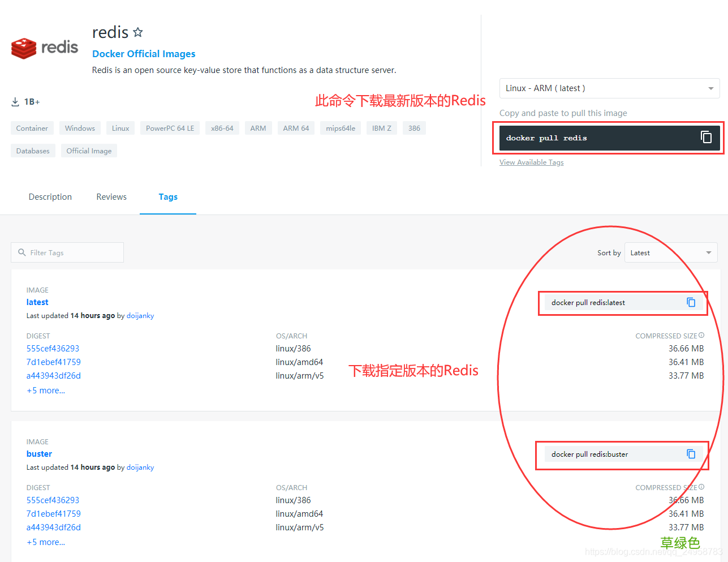Focus the Filter Tags input field

pyautogui.click(x=67, y=252)
